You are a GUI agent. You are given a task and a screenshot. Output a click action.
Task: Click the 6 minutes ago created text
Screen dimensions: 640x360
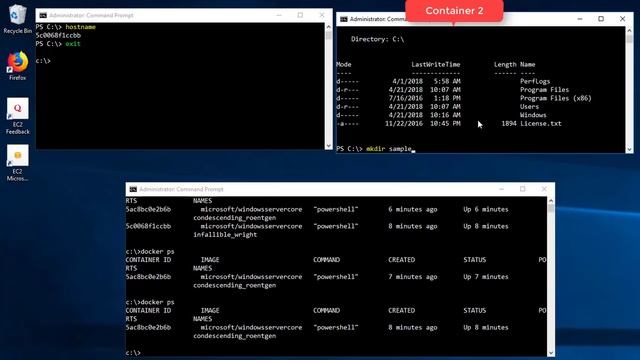413,209
